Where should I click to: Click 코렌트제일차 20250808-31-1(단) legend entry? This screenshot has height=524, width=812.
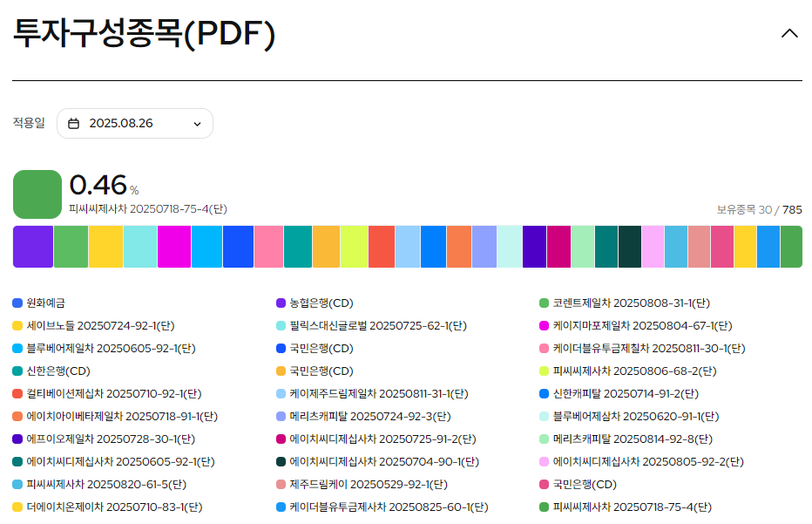625,303
